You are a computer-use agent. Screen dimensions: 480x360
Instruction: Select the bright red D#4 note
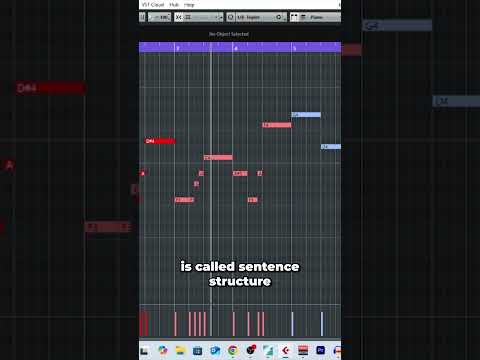tap(160, 141)
